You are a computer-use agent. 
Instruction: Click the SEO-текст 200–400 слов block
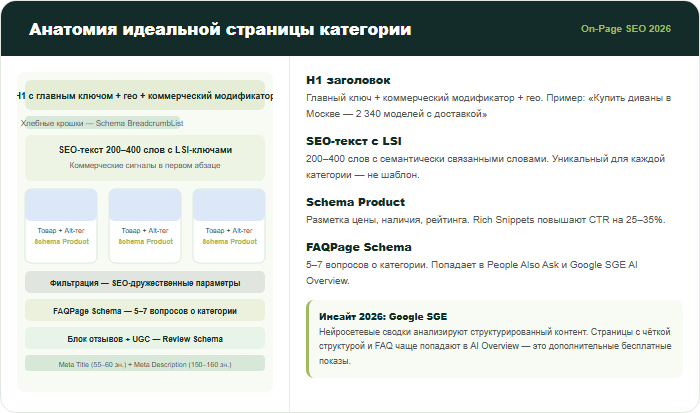click(145, 156)
